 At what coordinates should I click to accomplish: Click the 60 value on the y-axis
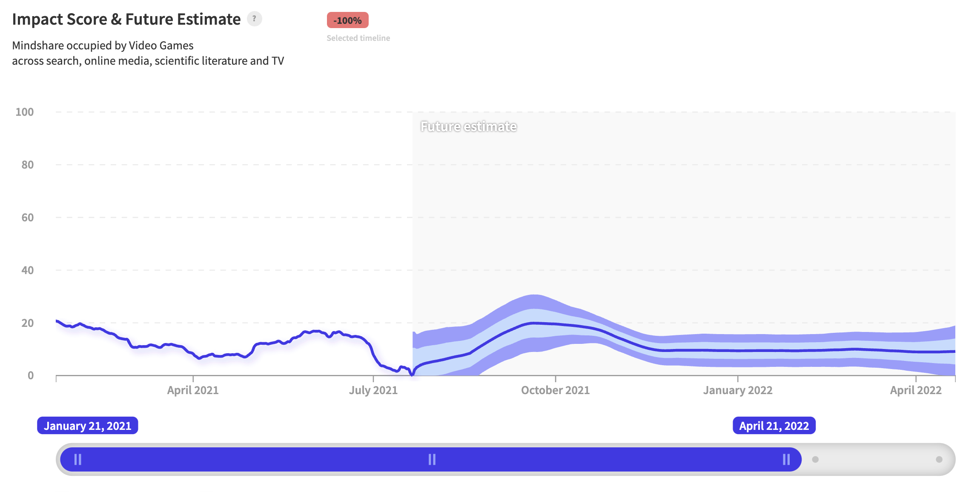27,217
